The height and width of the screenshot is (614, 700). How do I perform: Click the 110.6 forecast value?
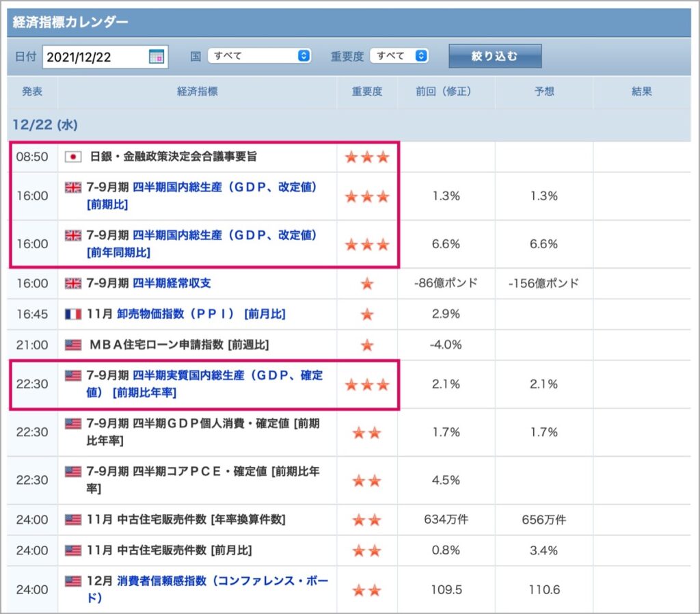pyautogui.click(x=543, y=589)
